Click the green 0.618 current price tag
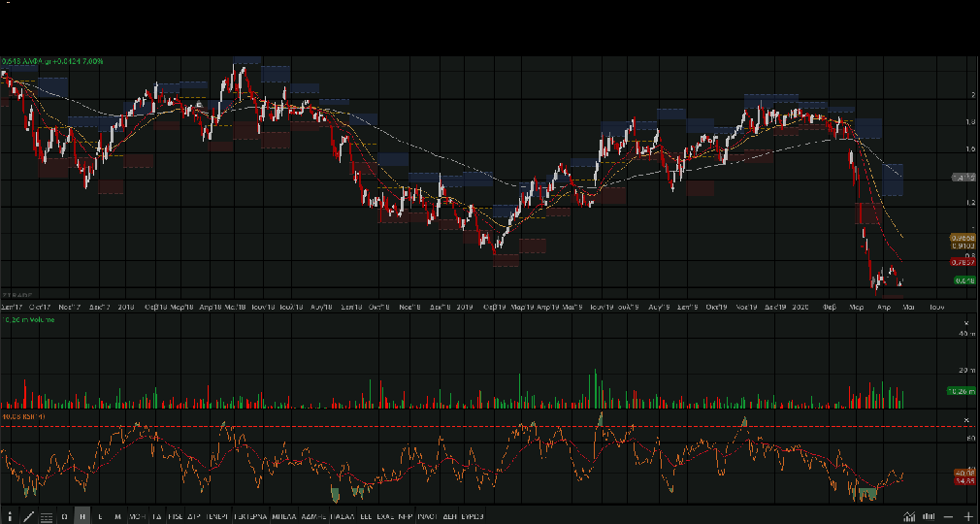Image resolution: width=980 pixels, height=524 pixels. click(x=964, y=281)
